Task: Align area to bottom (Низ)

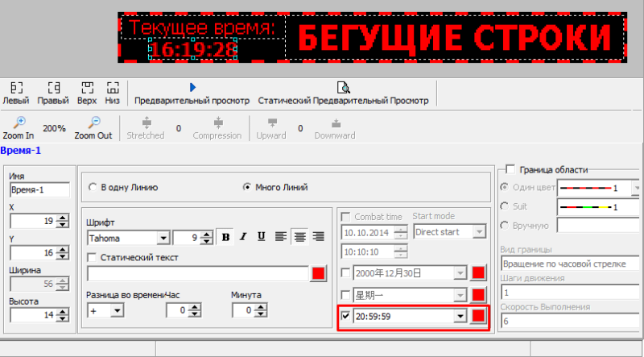Action: [112, 93]
